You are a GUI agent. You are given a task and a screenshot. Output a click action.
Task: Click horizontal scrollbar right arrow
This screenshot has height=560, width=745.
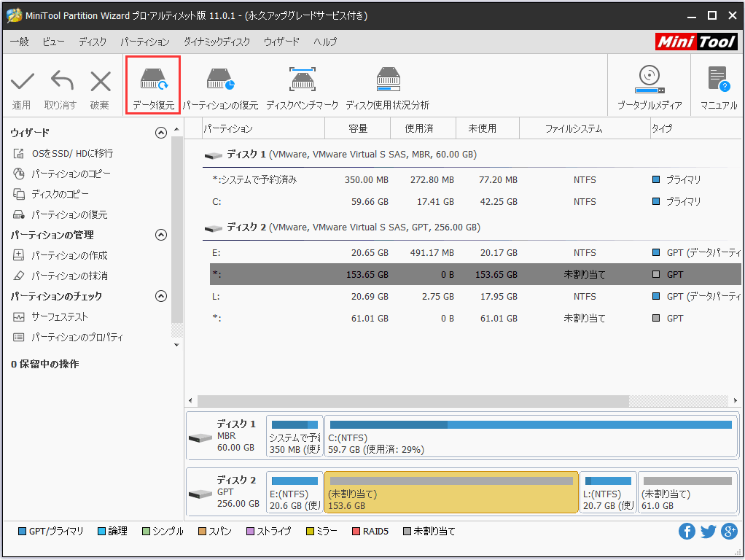[x=735, y=401]
